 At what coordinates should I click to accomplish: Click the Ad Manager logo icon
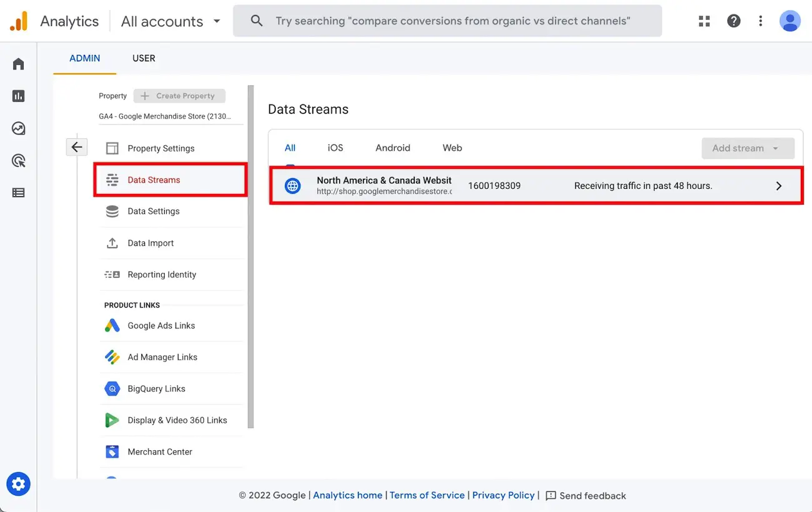[112, 357]
